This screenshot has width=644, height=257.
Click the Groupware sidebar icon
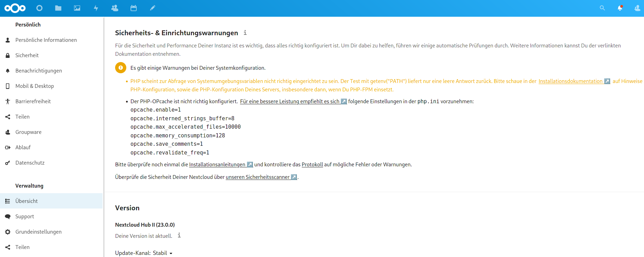[8, 132]
